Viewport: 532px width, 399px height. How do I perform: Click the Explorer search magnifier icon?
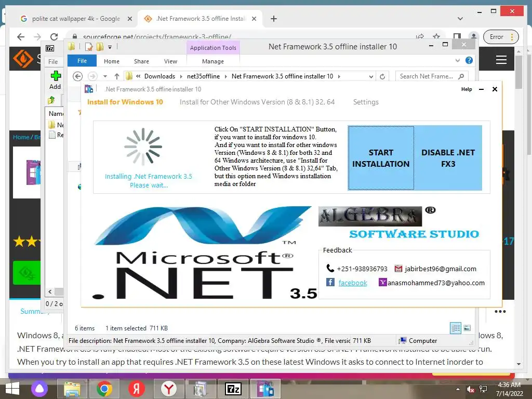(461, 76)
